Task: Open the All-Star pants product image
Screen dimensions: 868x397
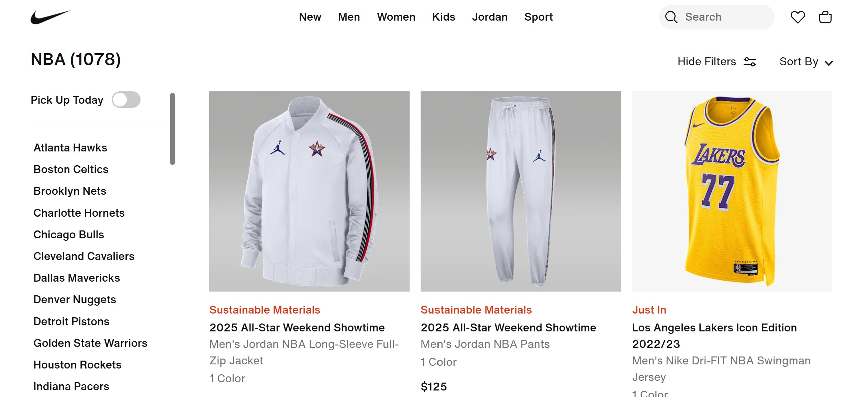Action: click(520, 191)
